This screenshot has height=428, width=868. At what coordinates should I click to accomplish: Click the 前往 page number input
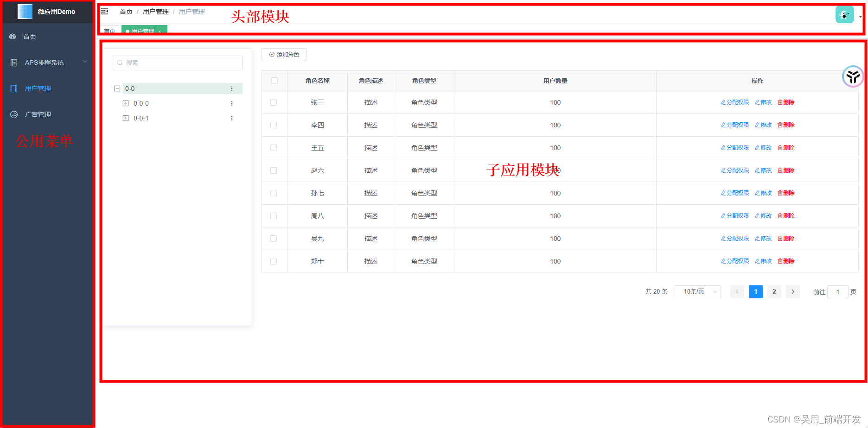(838, 292)
